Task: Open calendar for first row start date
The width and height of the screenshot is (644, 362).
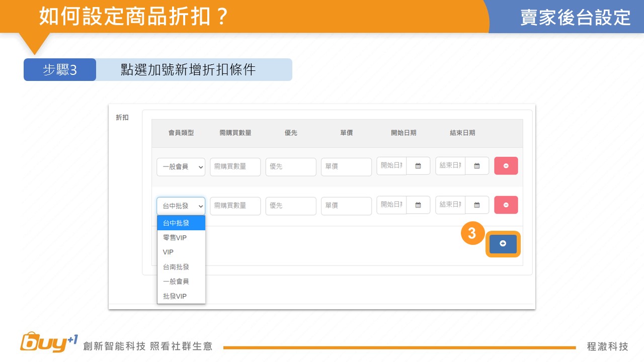Action: pyautogui.click(x=418, y=166)
